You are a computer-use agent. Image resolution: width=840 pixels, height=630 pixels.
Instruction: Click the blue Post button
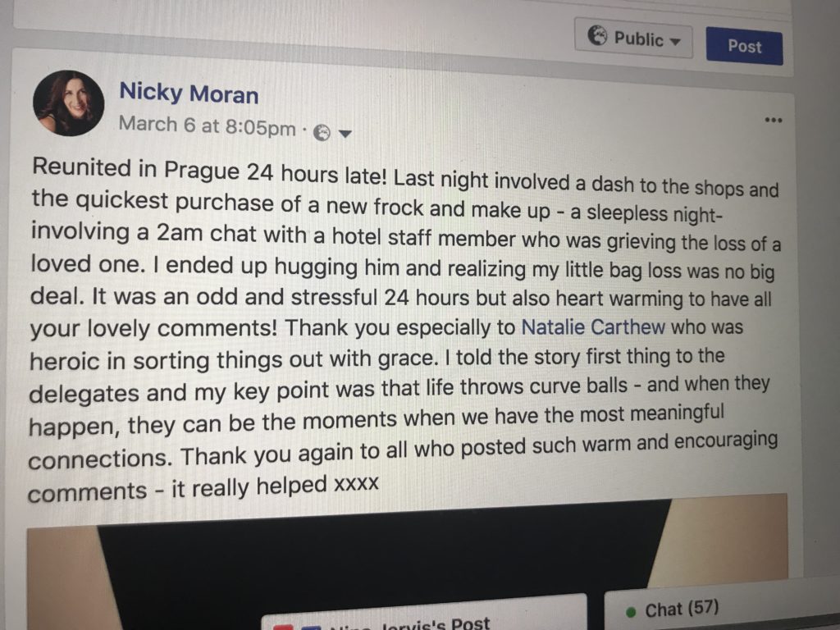pyautogui.click(x=745, y=47)
